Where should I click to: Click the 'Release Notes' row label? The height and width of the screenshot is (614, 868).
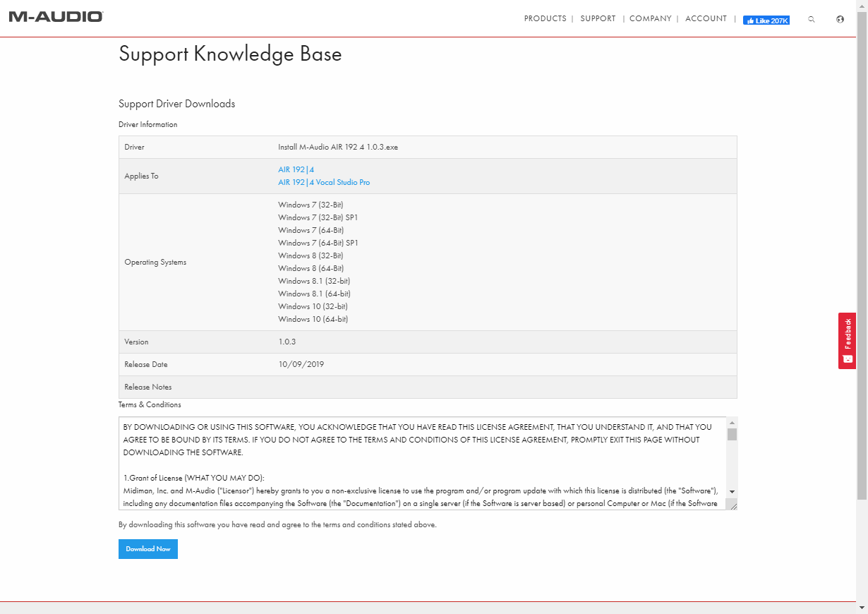click(x=148, y=387)
